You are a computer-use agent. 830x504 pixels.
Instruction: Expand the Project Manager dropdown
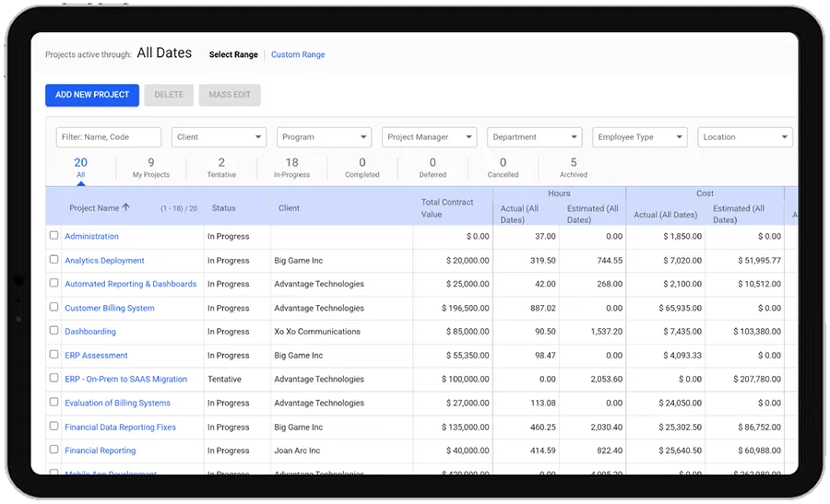[429, 137]
